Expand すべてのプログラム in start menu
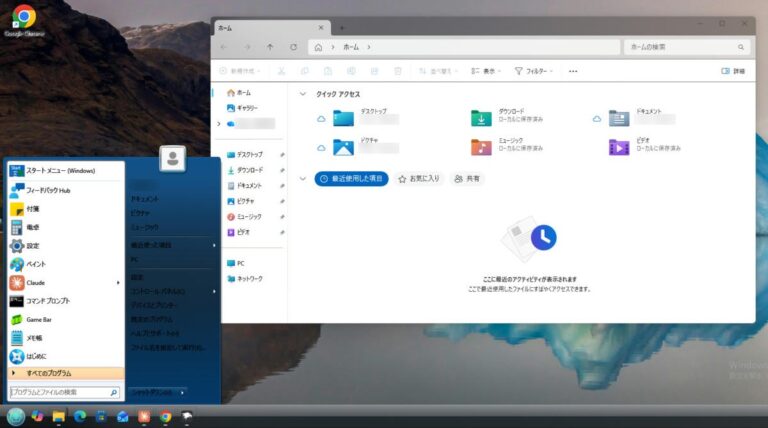Image resolution: width=768 pixels, height=428 pixels. (x=66, y=373)
